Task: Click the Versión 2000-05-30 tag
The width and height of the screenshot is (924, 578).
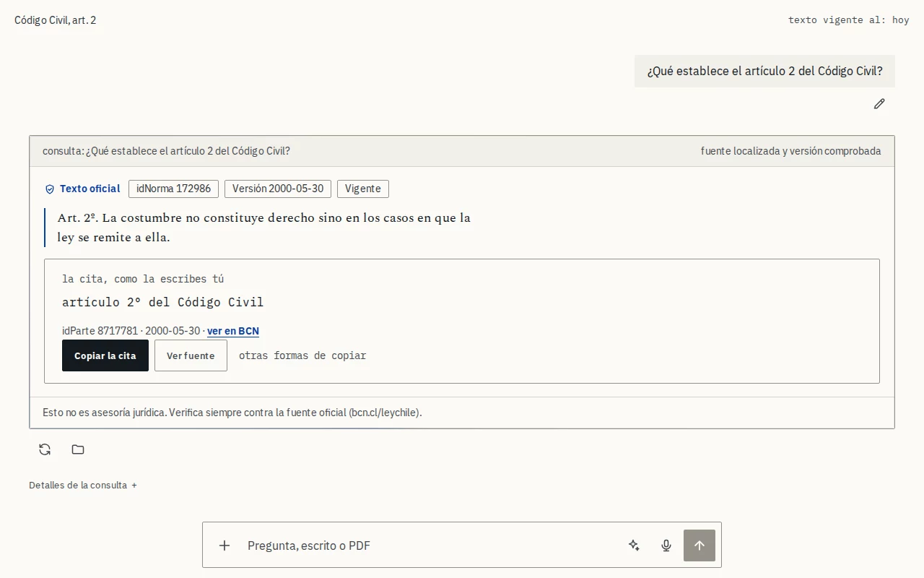Action: [x=278, y=189]
